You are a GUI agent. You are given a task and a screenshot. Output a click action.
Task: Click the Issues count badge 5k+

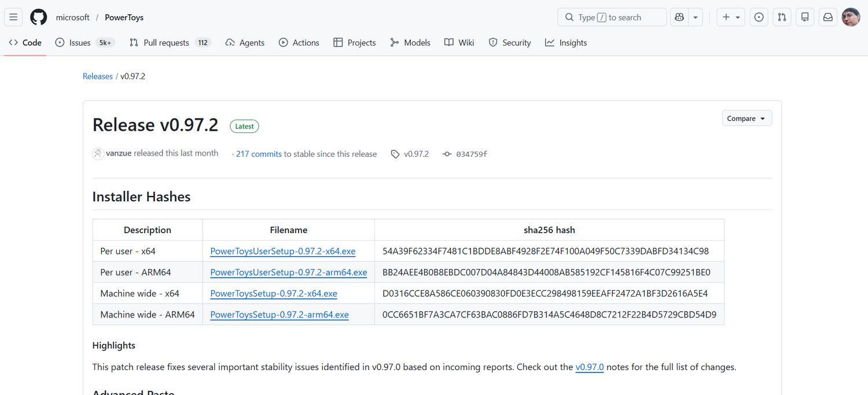[105, 43]
